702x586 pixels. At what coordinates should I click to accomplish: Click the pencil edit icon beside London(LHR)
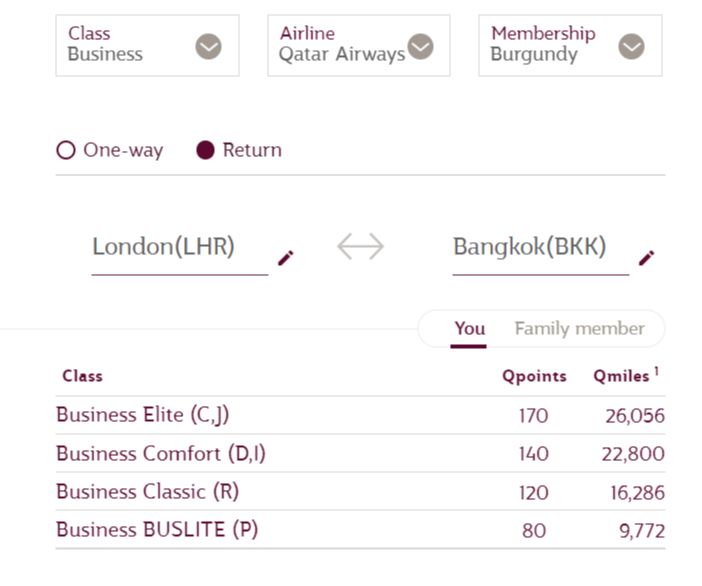point(286,258)
